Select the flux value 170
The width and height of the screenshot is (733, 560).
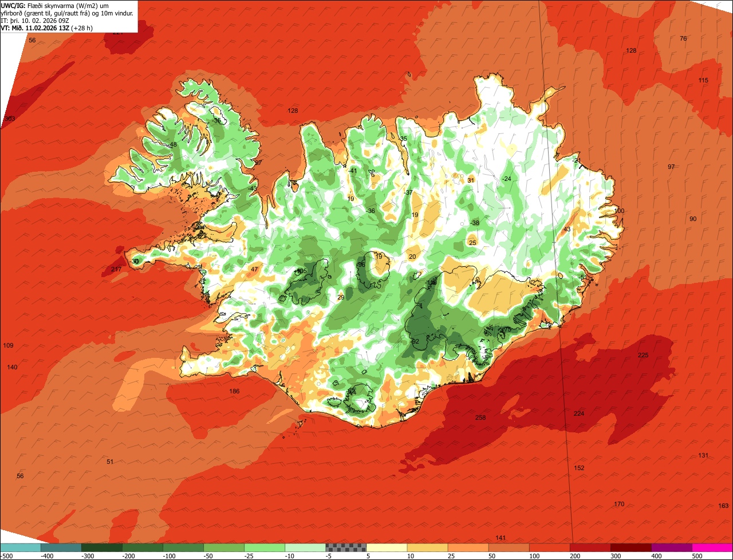tap(619, 504)
